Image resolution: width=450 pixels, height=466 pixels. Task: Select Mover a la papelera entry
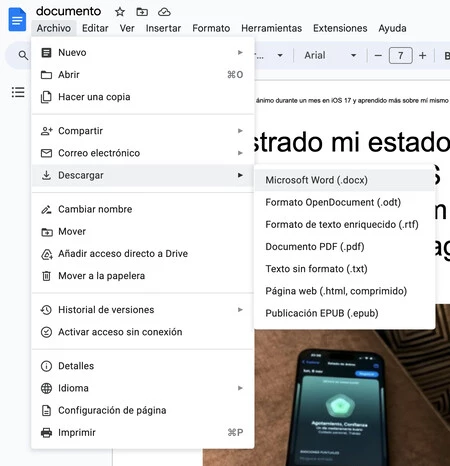pos(143,276)
